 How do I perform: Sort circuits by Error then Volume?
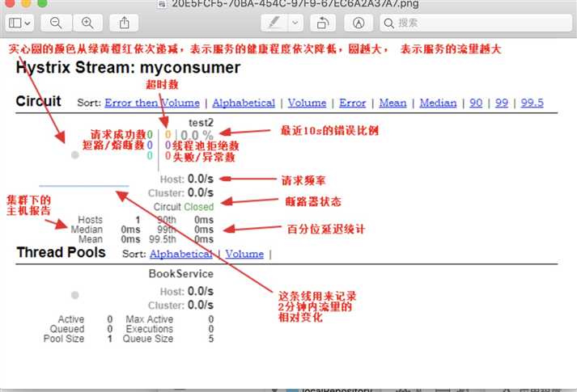pos(152,103)
